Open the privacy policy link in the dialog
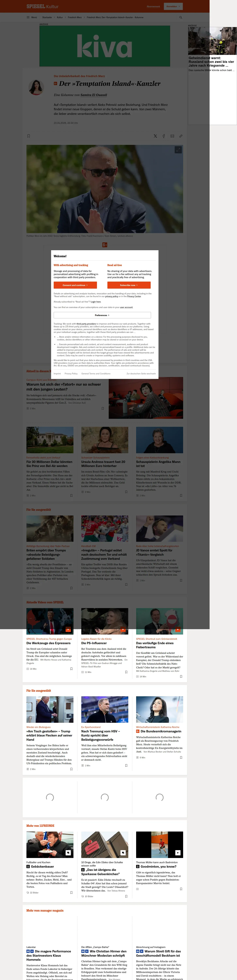The image size is (237, 980). point(112,296)
